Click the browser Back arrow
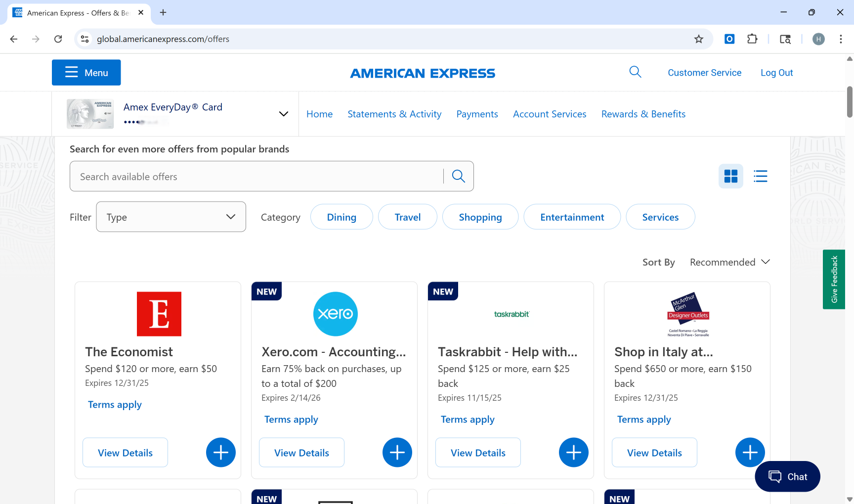854x504 pixels. coord(14,39)
